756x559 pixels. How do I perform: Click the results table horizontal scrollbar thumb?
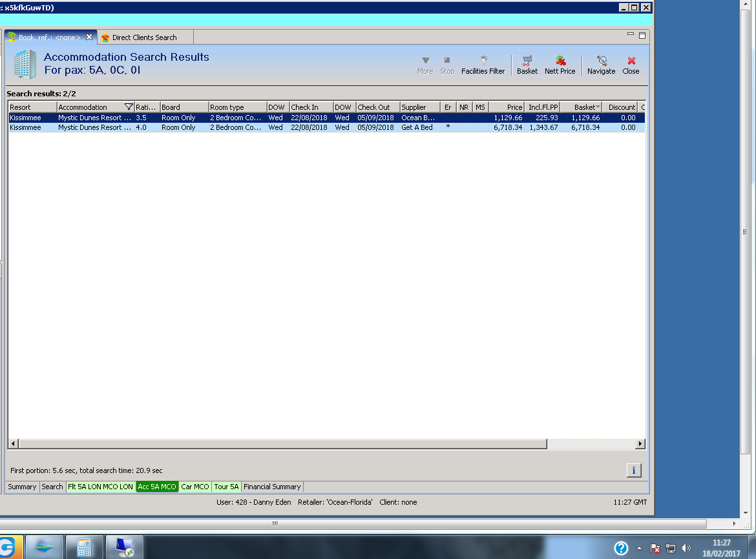[282, 443]
